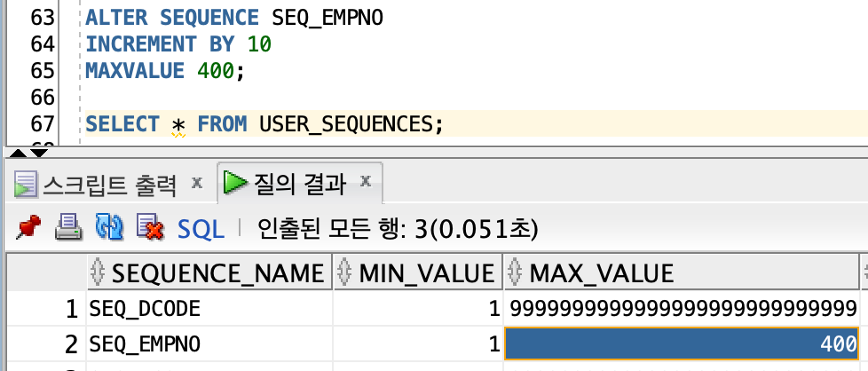868x371 pixels.
Task: Click the refresh icon in results toolbar
Action: click(109, 227)
